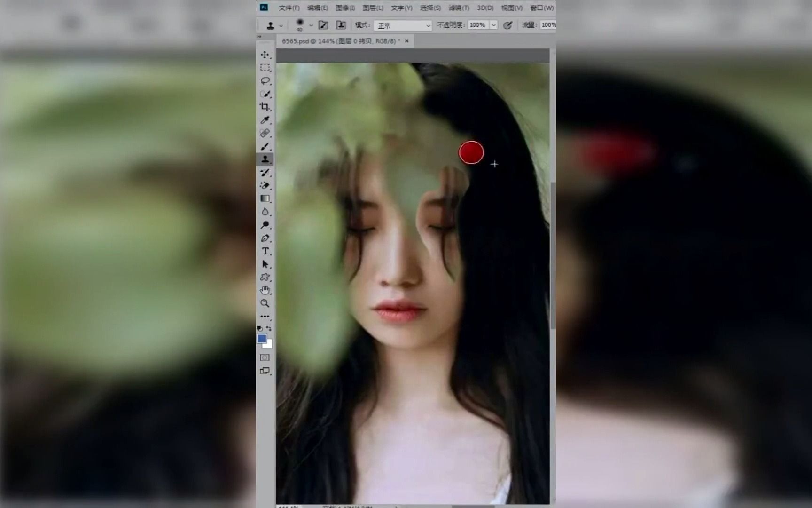Viewport: 812px width, 508px height.
Task: Select the Dodge tool
Action: (x=265, y=225)
